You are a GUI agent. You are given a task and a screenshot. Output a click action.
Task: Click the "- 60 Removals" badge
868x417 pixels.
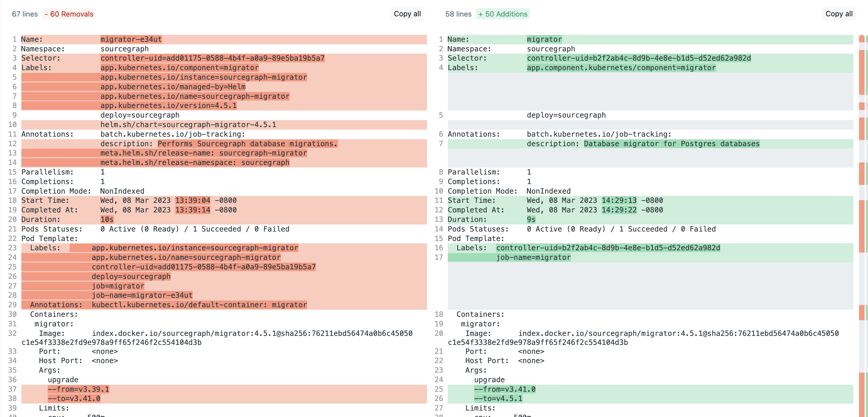coord(69,14)
